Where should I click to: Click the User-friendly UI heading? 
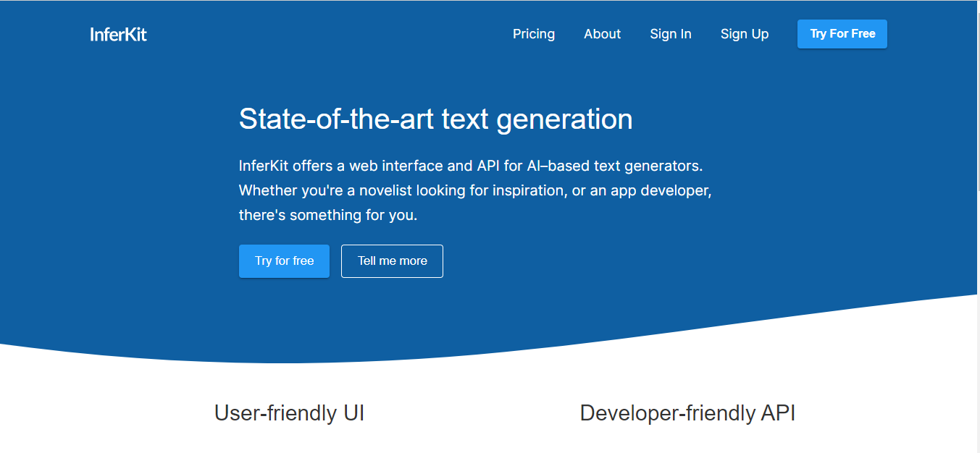coord(290,413)
